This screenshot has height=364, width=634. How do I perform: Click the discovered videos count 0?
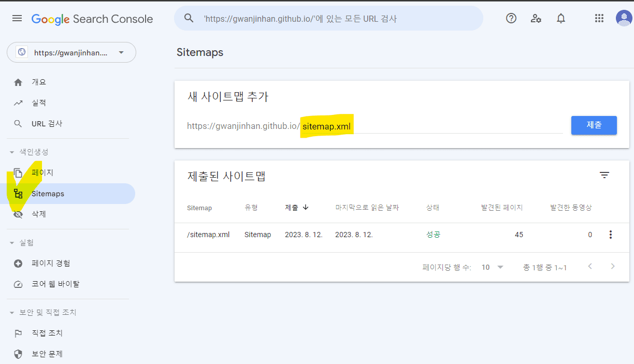[x=590, y=235]
